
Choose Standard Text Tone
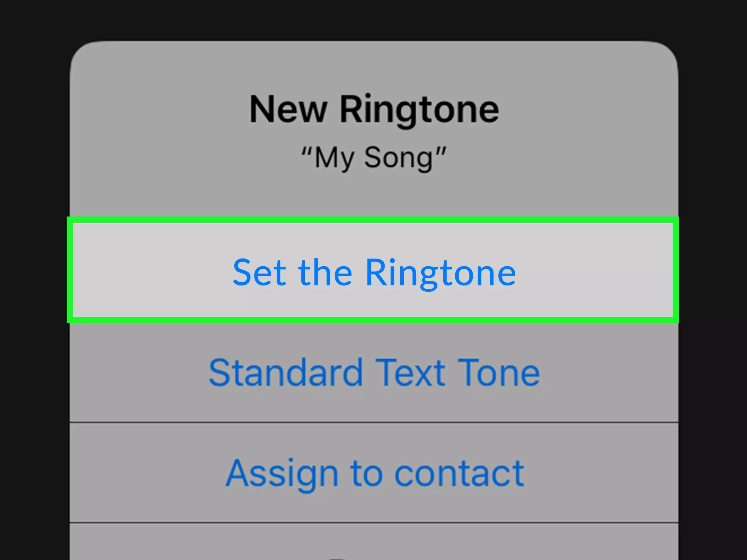point(374,372)
